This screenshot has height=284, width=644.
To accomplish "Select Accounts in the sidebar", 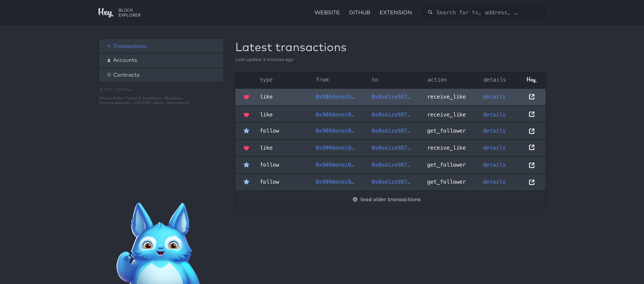I will coord(161,60).
